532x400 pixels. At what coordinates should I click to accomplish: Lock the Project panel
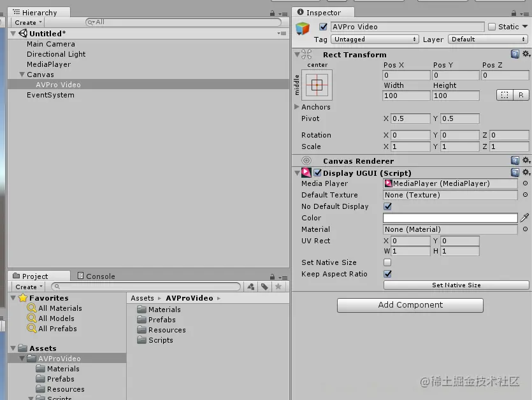tap(272, 277)
